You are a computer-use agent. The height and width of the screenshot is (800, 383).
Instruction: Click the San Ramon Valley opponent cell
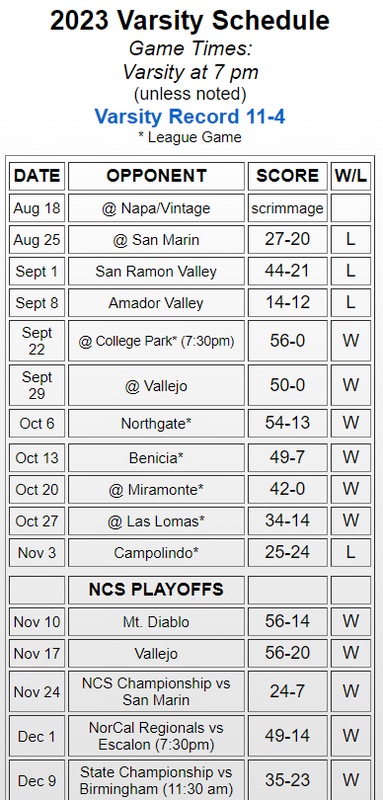157,271
